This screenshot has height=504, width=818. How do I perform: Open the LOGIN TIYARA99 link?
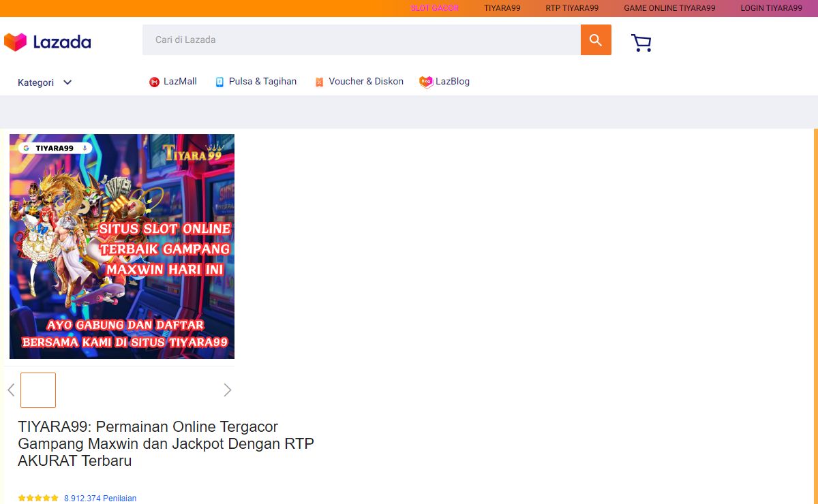tap(772, 8)
